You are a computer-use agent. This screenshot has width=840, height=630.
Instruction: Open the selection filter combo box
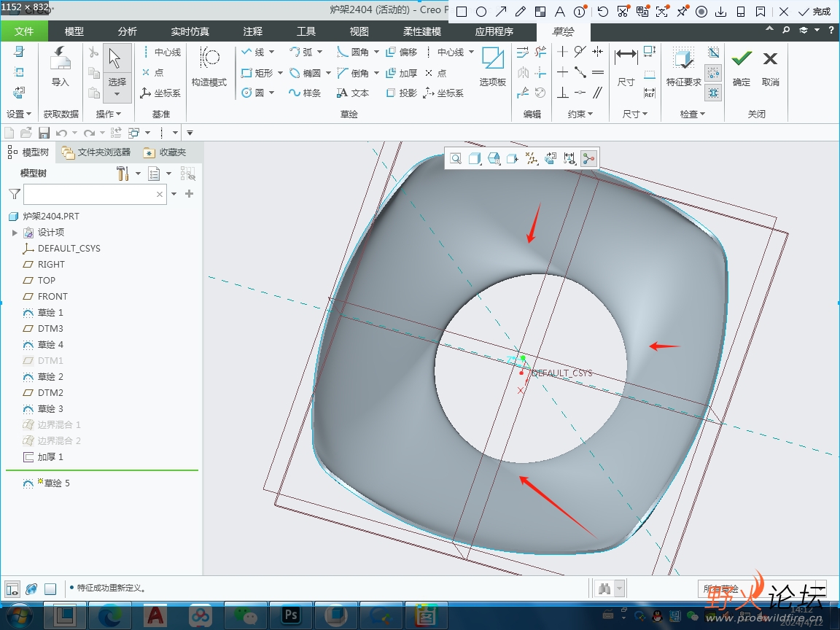point(761,588)
